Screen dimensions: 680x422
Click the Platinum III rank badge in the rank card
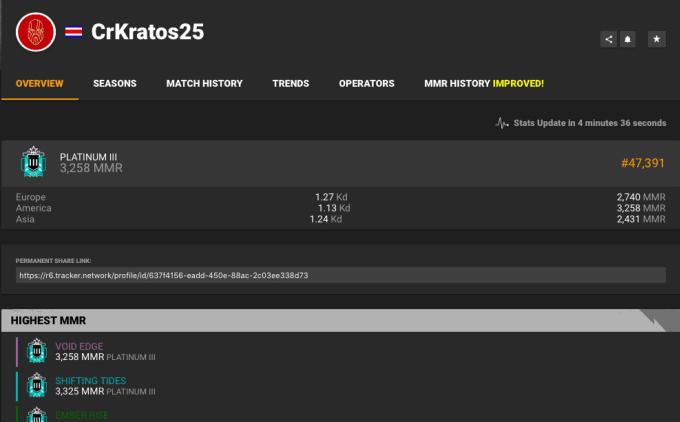[33, 162]
